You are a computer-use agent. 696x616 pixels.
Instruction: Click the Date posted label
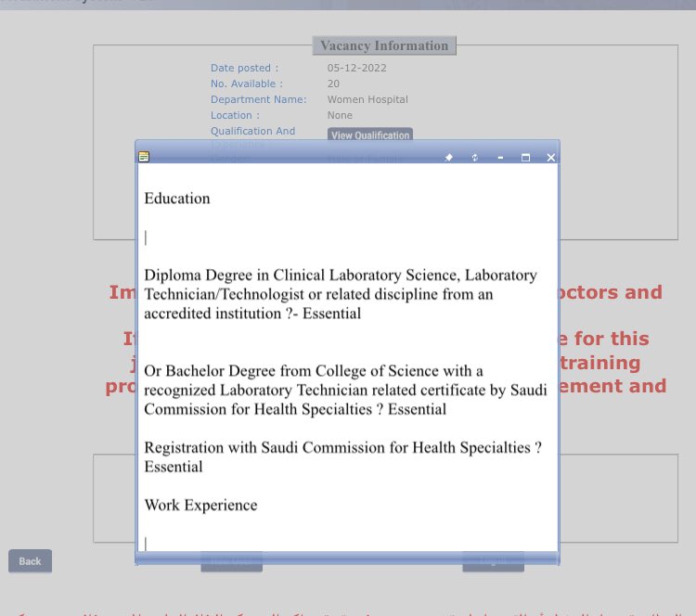pos(245,68)
